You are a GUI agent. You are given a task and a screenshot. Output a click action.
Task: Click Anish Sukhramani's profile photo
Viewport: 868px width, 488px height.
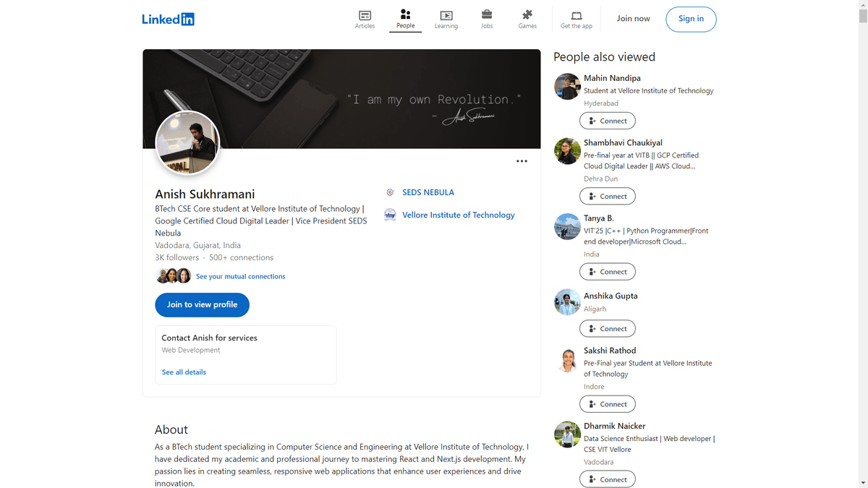pos(187,143)
